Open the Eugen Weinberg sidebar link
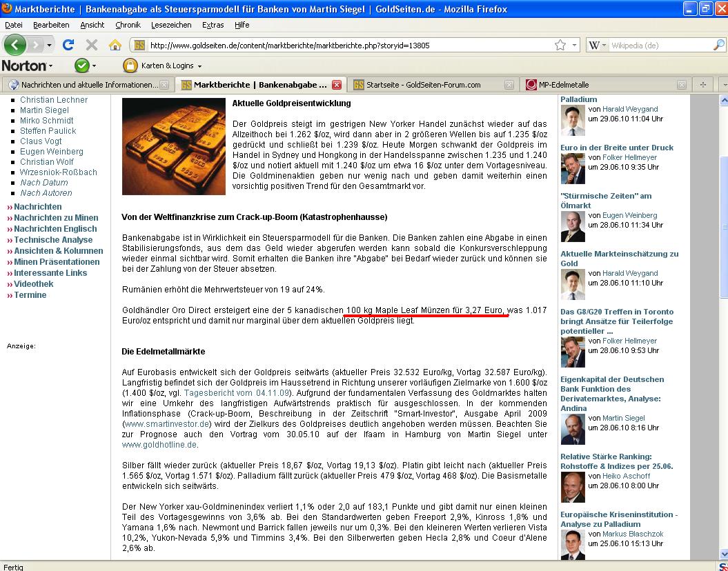The width and height of the screenshot is (728, 571). click(x=52, y=151)
